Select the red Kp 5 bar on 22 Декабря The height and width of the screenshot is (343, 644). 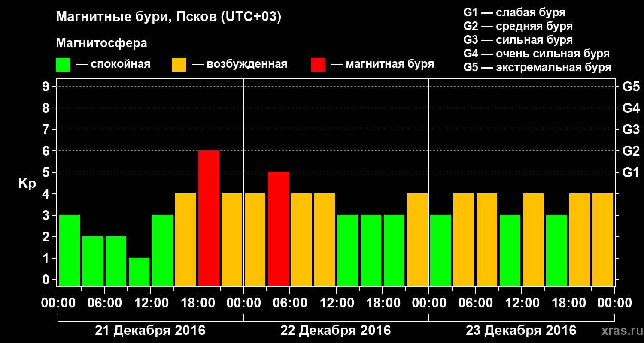pos(278,229)
